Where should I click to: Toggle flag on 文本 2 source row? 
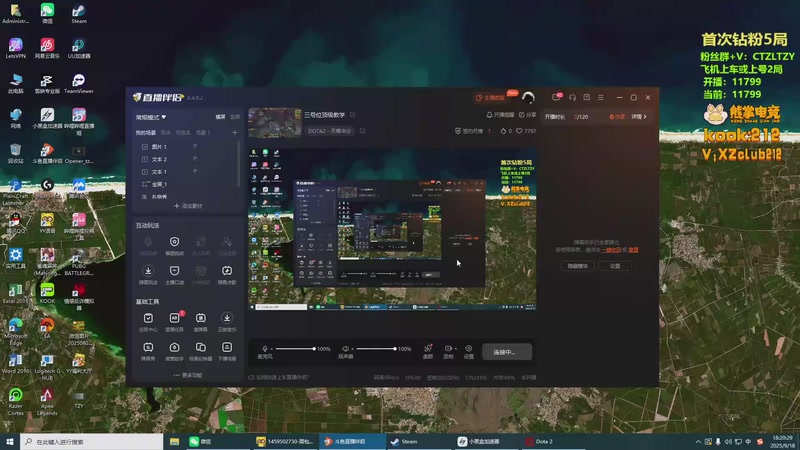coord(195,159)
